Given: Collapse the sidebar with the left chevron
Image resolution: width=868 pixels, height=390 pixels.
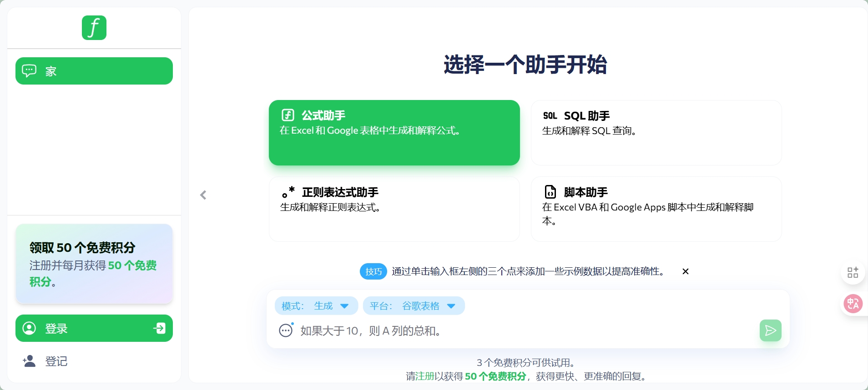Looking at the screenshot, I should pyautogui.click(x=203, y=195).
